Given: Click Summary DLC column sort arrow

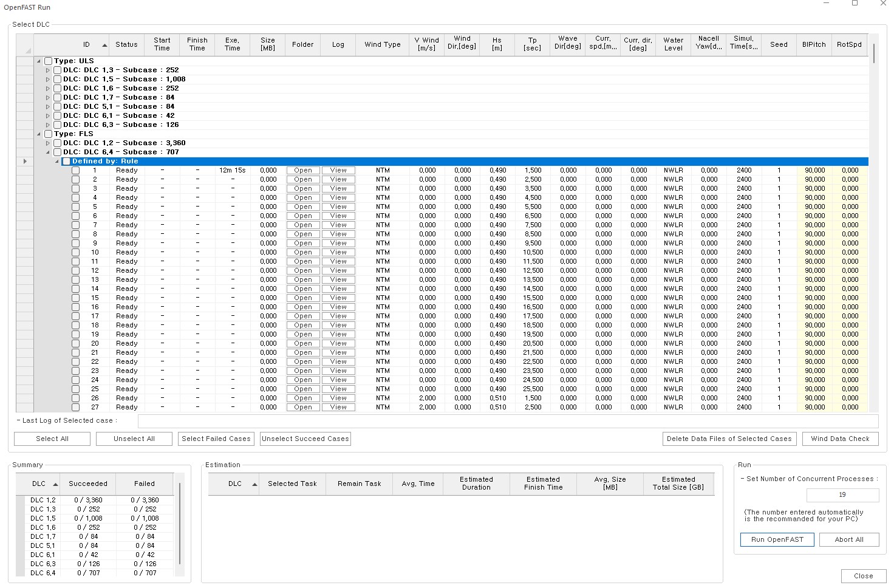Looking at the screenshot, I should 55,484.
